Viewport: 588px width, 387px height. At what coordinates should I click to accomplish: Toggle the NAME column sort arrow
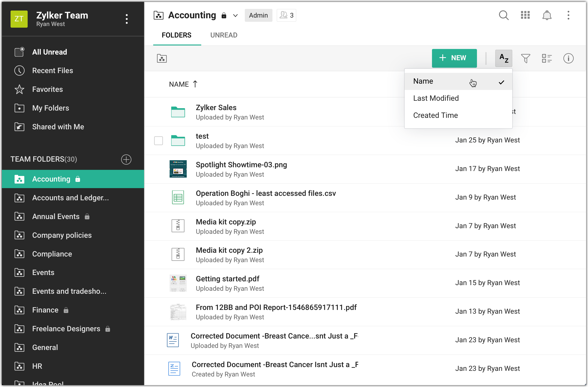click(195, 84)
